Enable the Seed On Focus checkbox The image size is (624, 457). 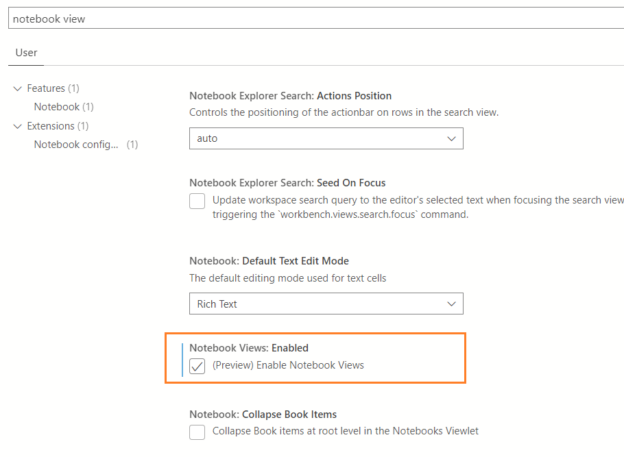tap(197, 201)
